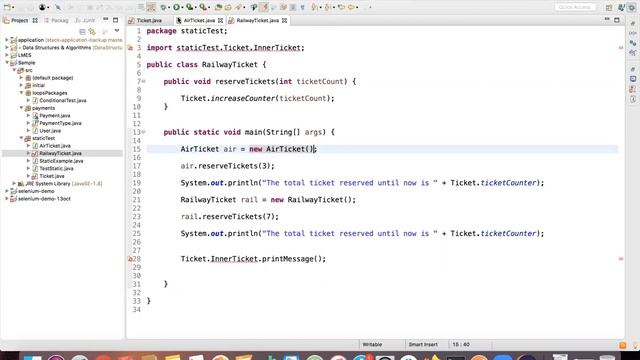Click the Coverage run toolbar icon
This screenshot has height=360, width=640.
pyautogui.click(x=189, y=7)
